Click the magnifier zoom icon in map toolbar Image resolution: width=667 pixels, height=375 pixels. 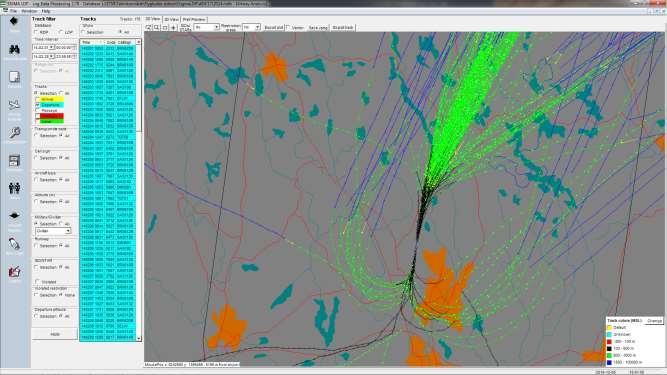157,28
